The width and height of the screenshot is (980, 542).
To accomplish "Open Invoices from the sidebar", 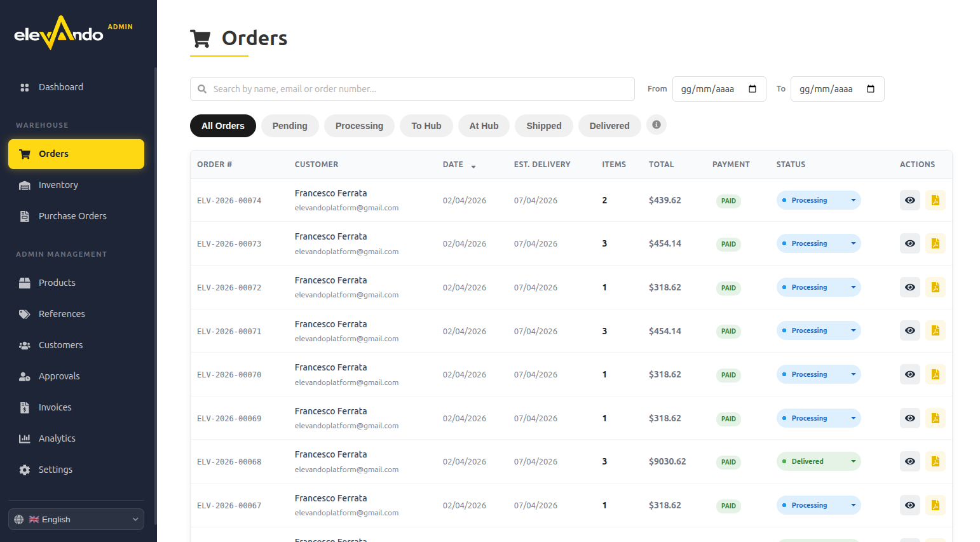I will pos(76,407).
